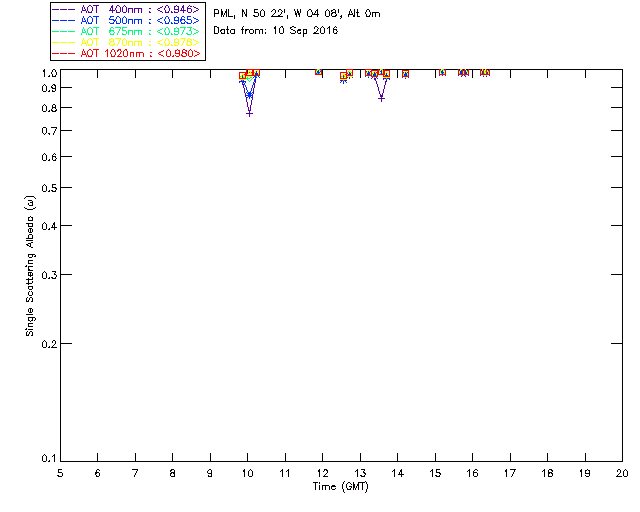Click the x-axis label 5
This screenshot has height=512, width=640.
pyautogui.click(x=60, y=473)
